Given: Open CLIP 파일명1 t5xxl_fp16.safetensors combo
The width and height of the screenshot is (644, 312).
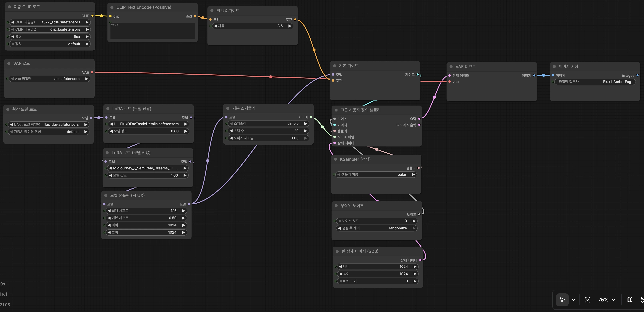Looking at the screenshot, I should pos(50,22).
